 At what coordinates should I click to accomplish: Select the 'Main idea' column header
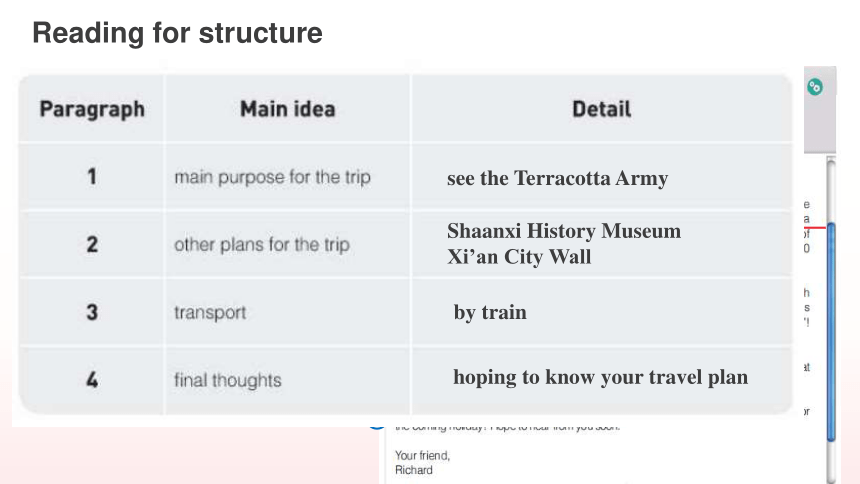point(287,109)
